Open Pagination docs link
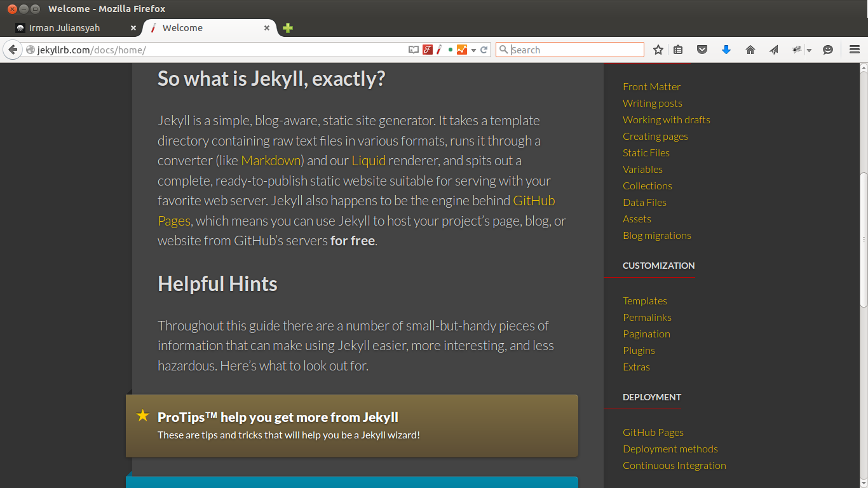The height and width of the screenshot is (488, 868). (x=646, y=334)
